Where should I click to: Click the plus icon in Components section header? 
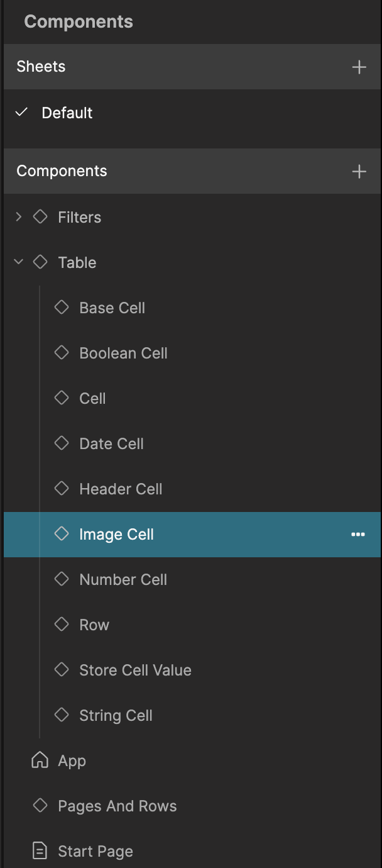coord(359,171)
